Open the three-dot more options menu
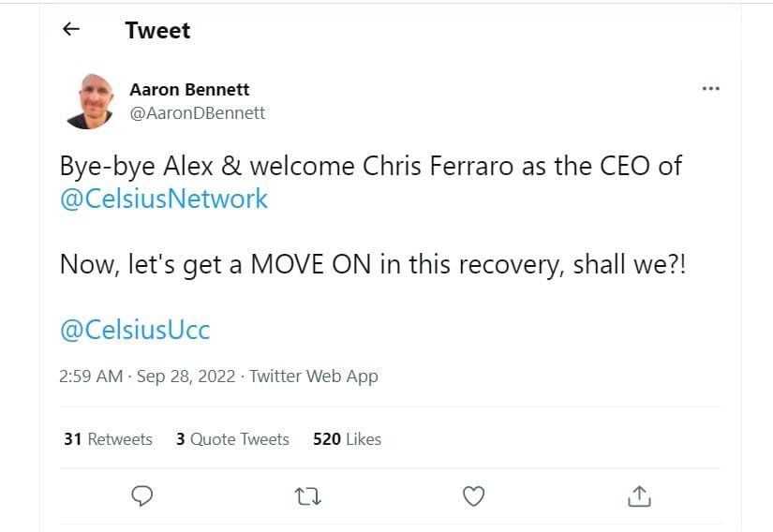Screen dimensions: 773x532 (x=710, y=89)
